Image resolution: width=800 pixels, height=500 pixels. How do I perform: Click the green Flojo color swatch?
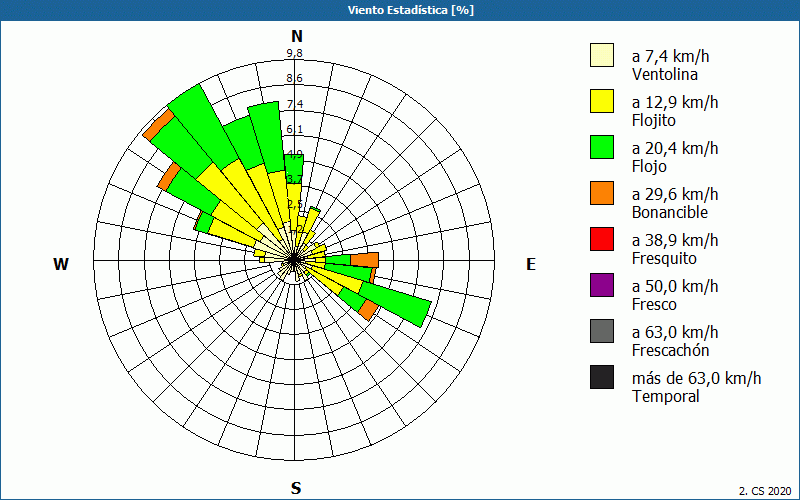point(602,147)
